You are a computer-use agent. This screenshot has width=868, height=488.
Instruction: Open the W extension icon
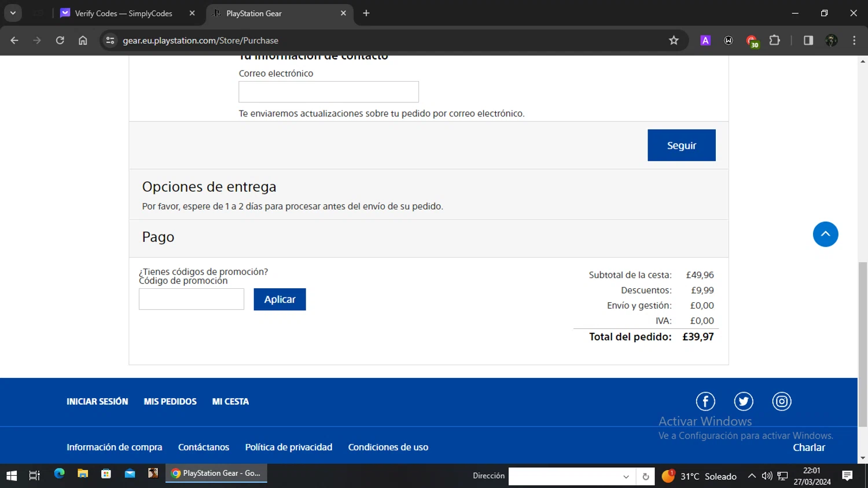pyautogui.click(x=729, y=41)
